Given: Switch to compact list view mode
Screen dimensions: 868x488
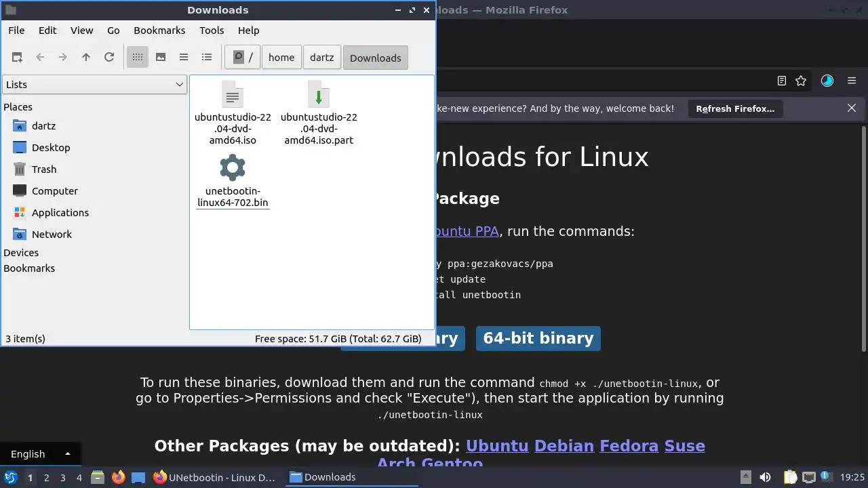Looking at the screenshot, I should pyautogui.click(x=184, y=58).
